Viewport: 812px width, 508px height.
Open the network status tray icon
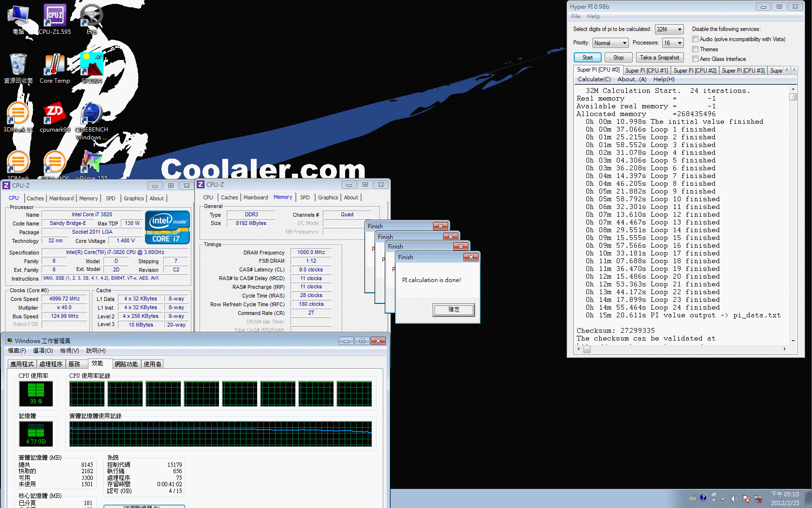pos(758,499)
